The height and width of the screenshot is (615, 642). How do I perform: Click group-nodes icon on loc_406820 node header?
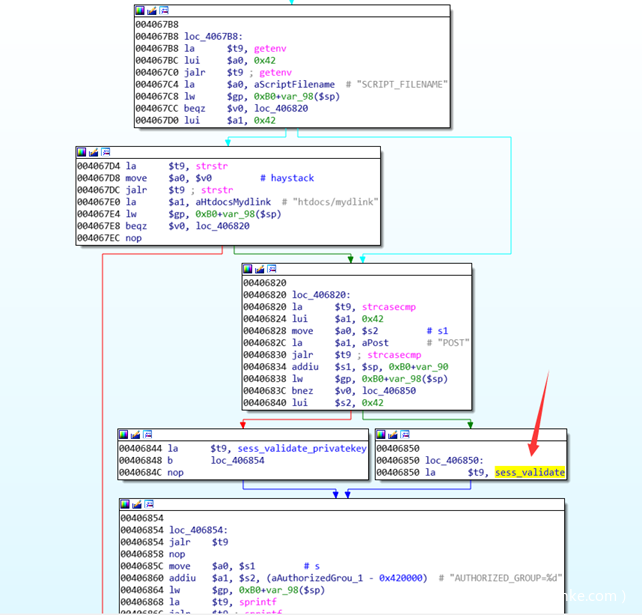271,269
